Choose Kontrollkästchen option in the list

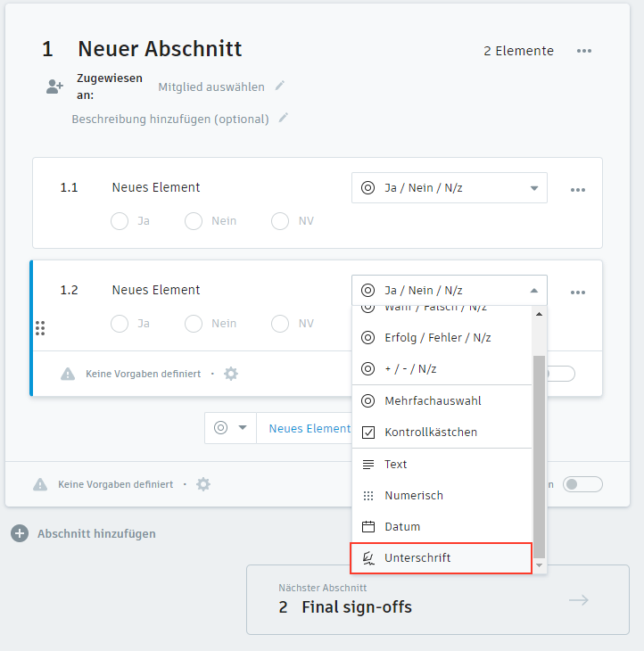click(431, 433)
